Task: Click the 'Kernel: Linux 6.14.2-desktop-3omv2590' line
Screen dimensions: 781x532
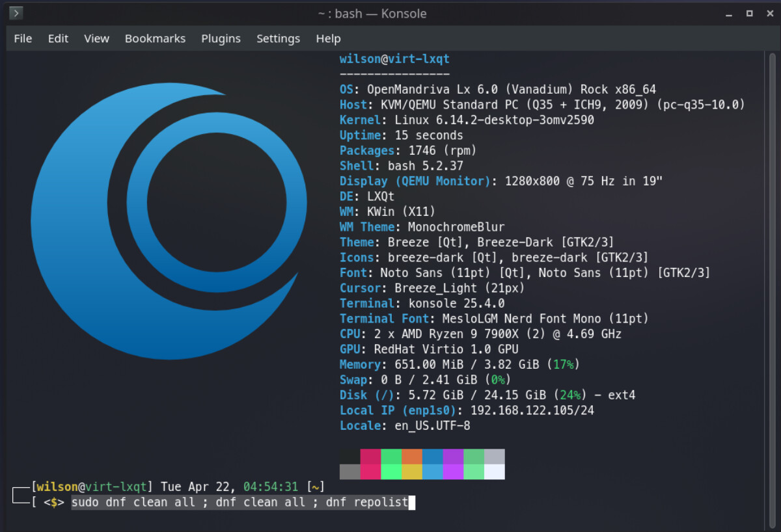Action: coord(467,120)
